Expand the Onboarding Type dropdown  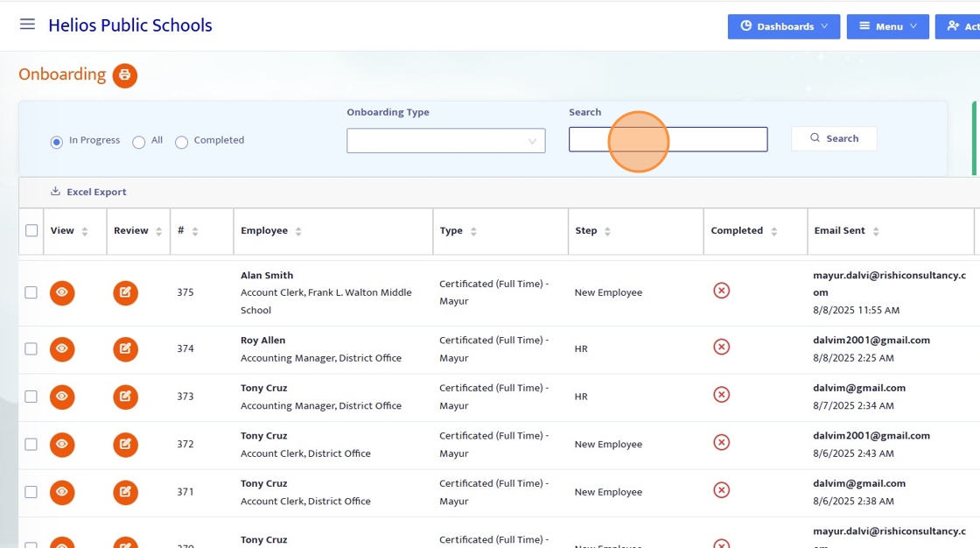(x=445, y=141)
